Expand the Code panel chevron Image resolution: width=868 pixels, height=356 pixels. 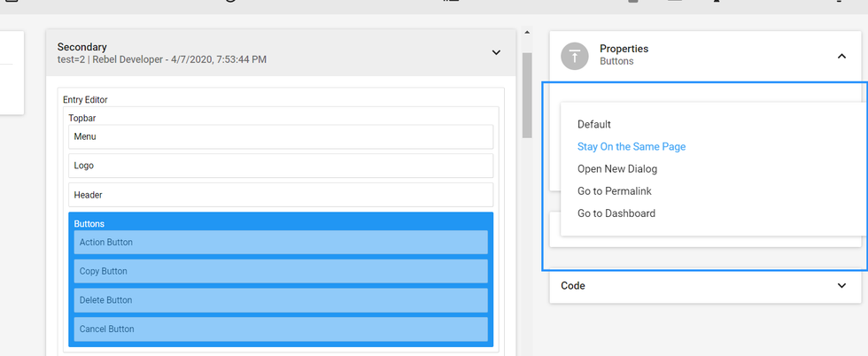click(x=841, y=285)
